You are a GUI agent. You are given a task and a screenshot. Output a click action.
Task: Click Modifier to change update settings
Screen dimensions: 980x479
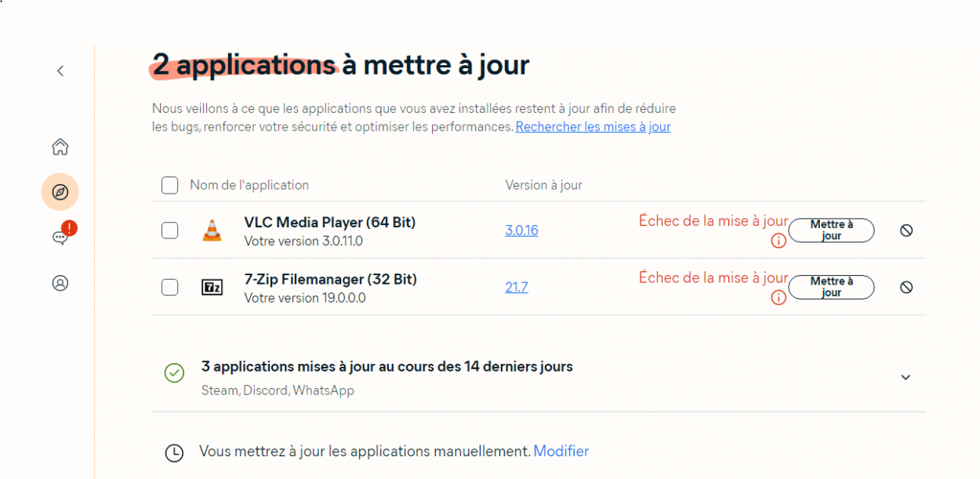point(561,451)
